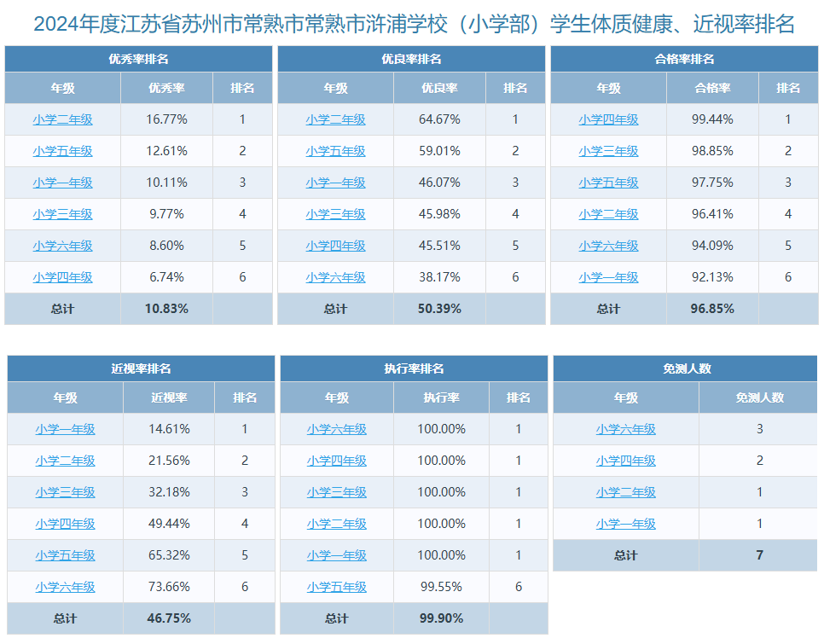Click the 优良率排名 table header
Viewport: 824px width, 644px height.
click(x=411, y=59)
